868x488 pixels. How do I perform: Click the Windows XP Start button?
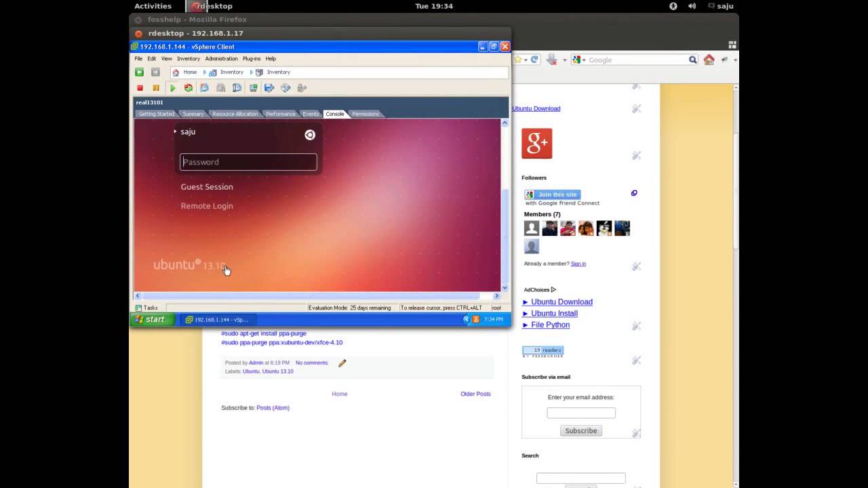(153, 319)
